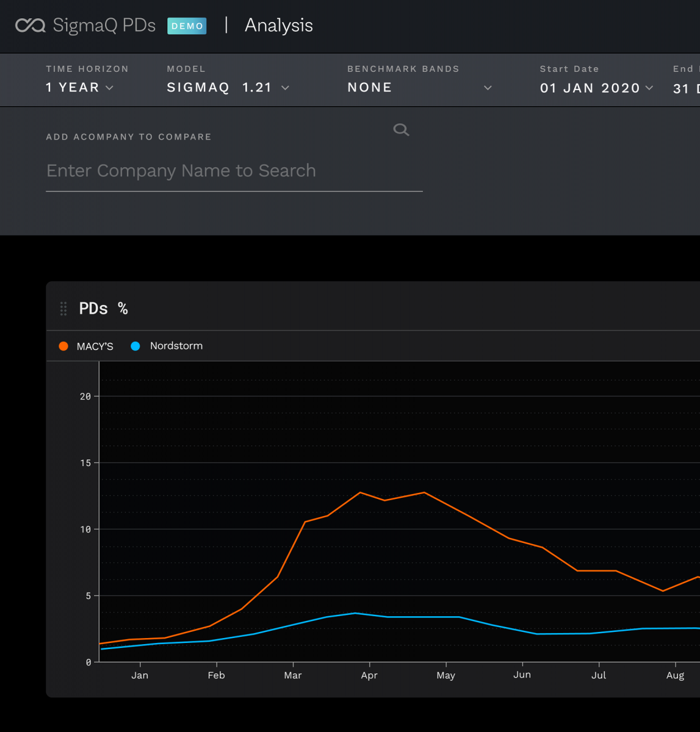The image size is (700, 732).
Task: Click the search magnifier icon
Action: (x=401, y=129)
